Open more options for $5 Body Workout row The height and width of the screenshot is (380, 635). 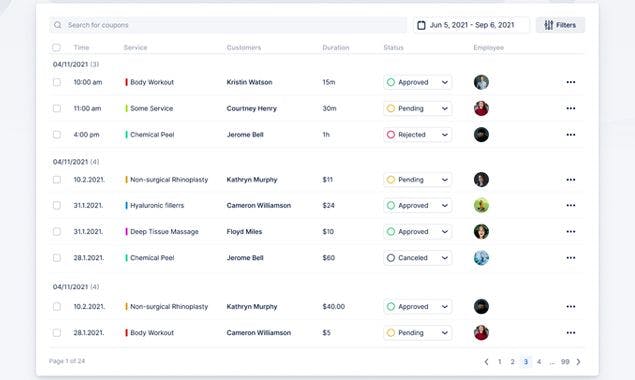point(571,333)
